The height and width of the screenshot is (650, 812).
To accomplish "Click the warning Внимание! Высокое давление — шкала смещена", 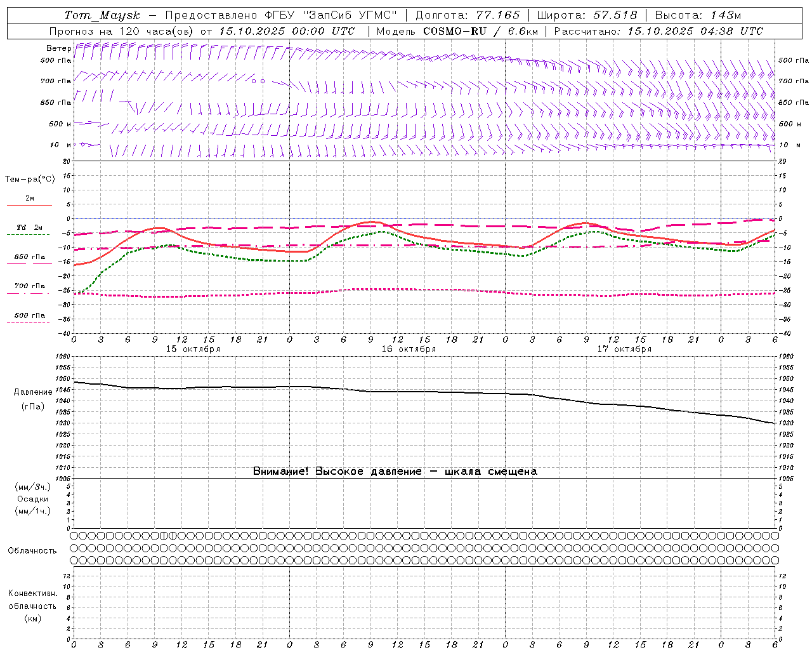I will coord(395,472).
